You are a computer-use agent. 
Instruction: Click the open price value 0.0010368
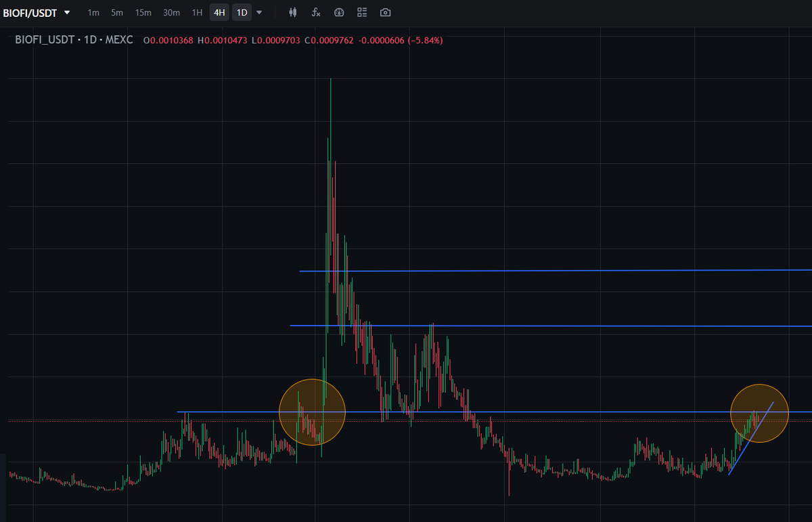tap(172, 41)
